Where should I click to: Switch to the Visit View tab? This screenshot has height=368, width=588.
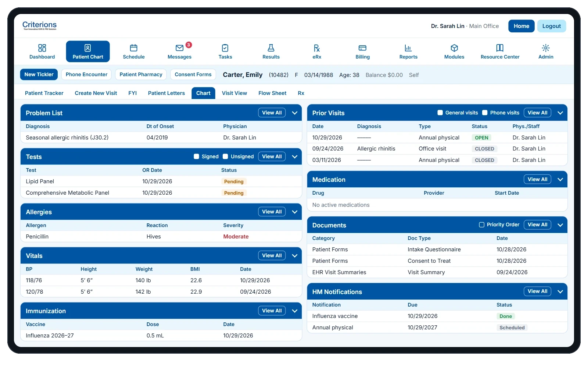(234, 93)
